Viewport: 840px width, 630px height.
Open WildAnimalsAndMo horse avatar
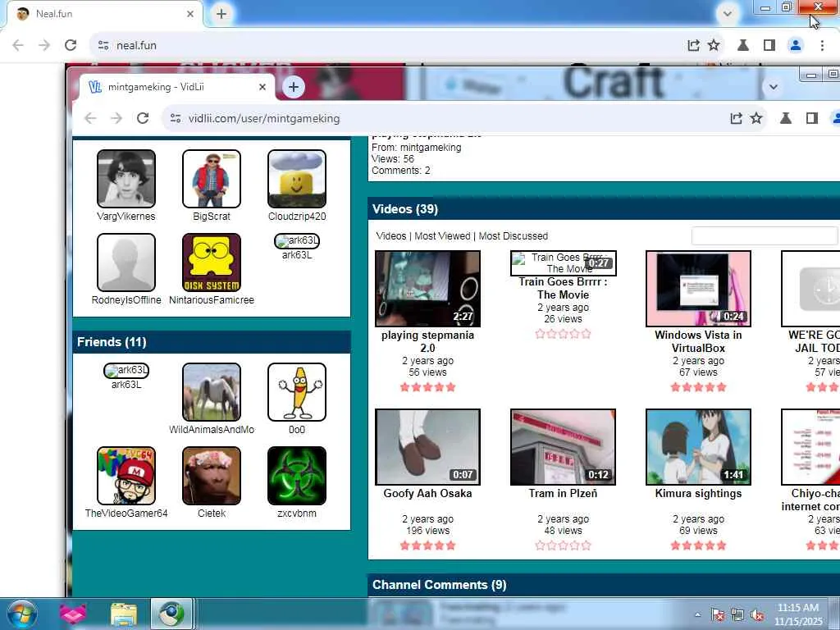click(x=212, y=392)
